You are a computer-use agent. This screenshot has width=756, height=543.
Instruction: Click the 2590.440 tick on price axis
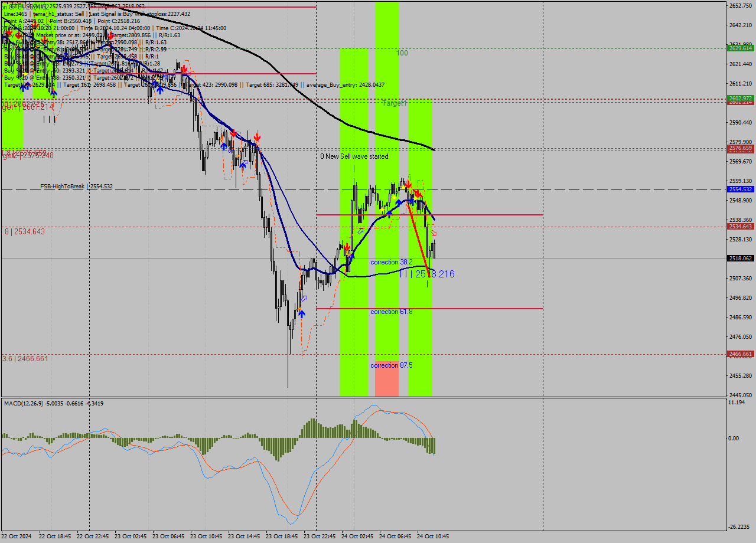(740, 122)
